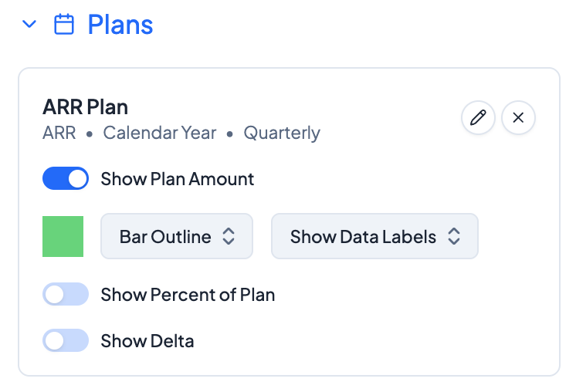This screenshot has height=392, width=576.
Task: Select the ARR Plan card title
Action: click(x=86, y=107)
